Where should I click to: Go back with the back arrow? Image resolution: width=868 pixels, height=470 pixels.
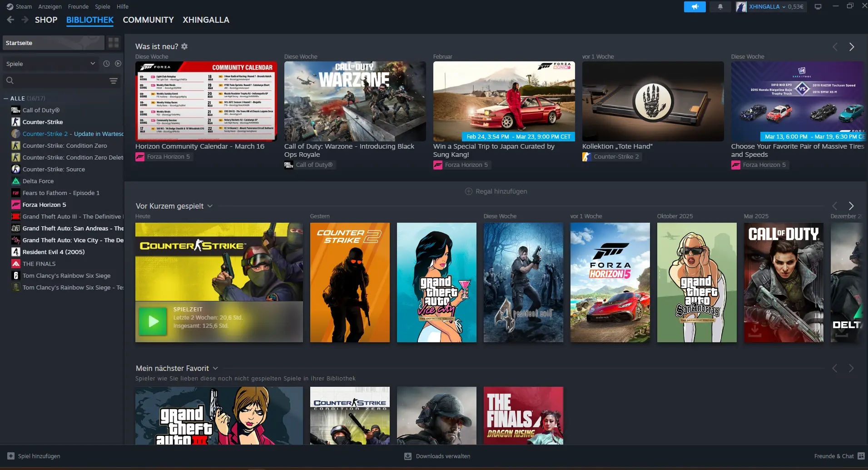point(10,20)
